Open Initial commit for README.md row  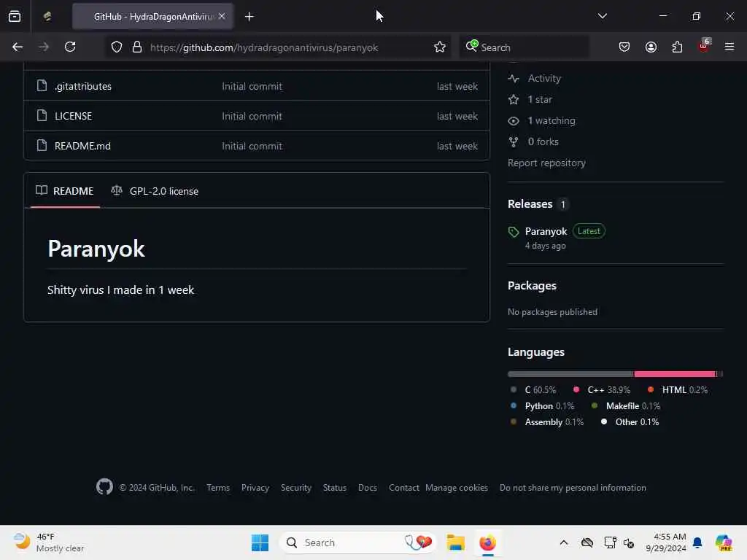252,146
